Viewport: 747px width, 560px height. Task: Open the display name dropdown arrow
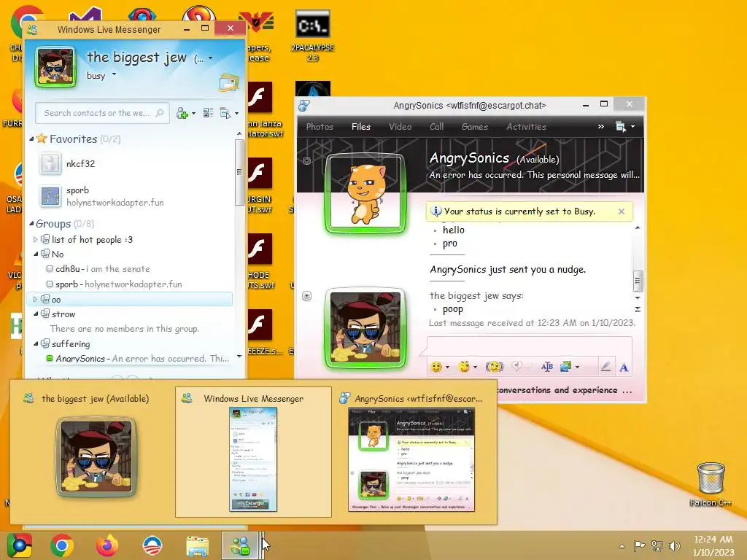[x=211, y=58]
